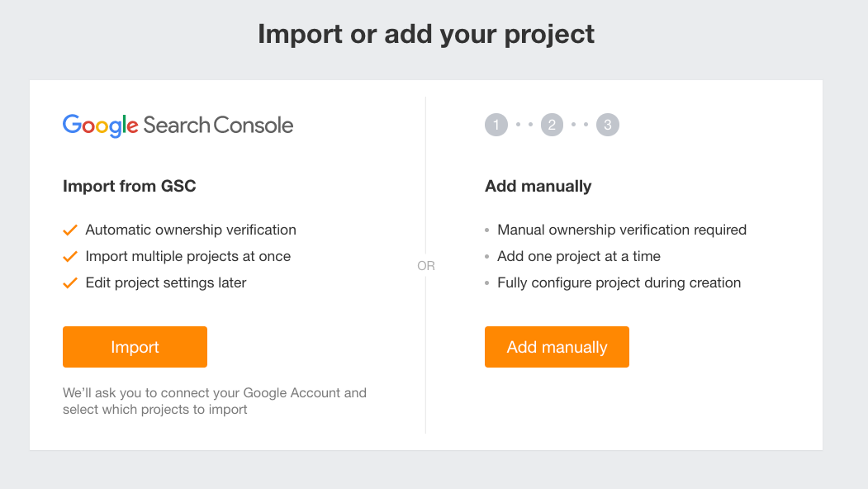Click Fully configure project during creation
The image size is (868, 489).
619,282
